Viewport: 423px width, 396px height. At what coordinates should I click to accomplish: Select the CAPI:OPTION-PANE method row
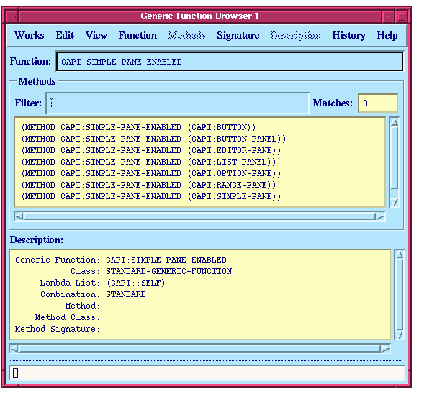[x=151, y=173]
